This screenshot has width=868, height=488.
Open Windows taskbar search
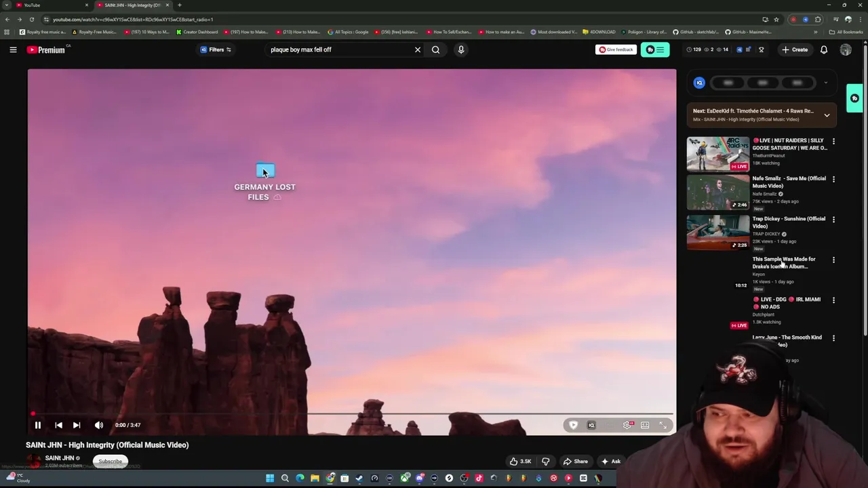pos(285,479)
